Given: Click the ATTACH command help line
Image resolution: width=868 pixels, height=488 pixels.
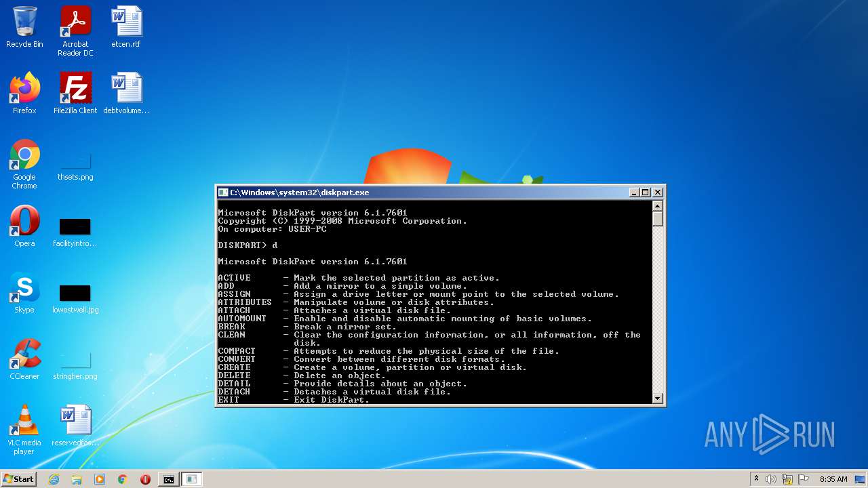Looking at the screenshot, I should 334,310.
